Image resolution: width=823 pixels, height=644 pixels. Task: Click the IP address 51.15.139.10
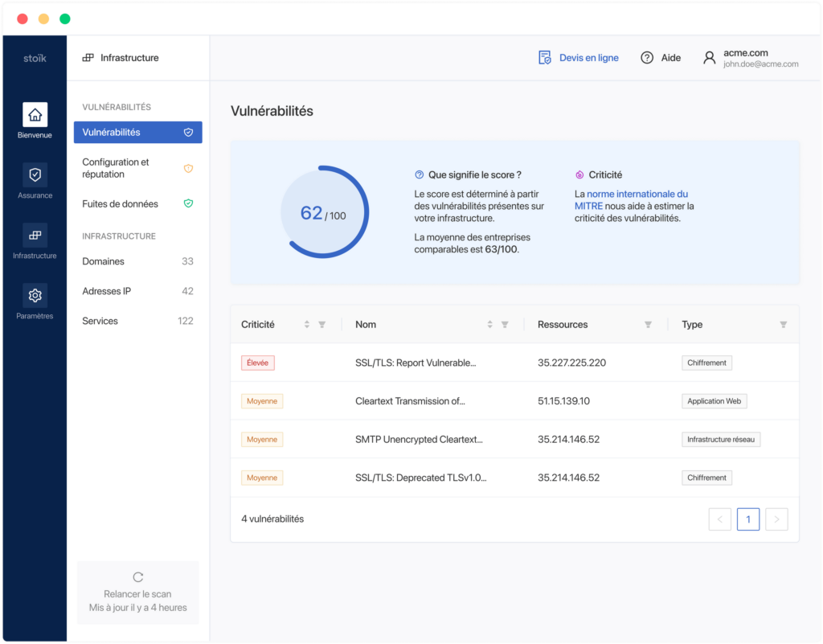pyautogui.click(x=564, y=401)
